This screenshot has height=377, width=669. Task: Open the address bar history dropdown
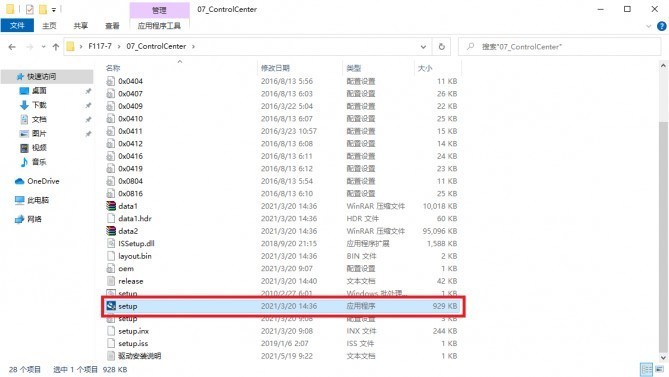click(423, 46)
